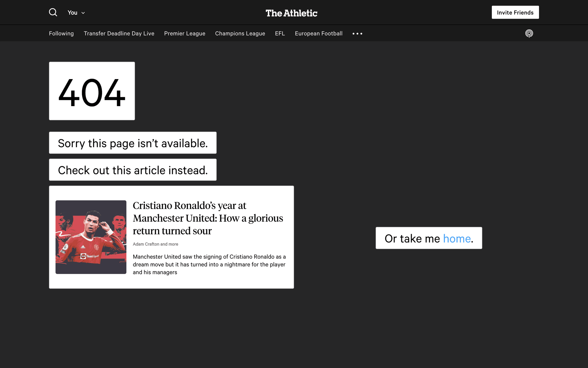
Task: Open the Cristiano Ronaldo article headline
Action: [208, 218]
